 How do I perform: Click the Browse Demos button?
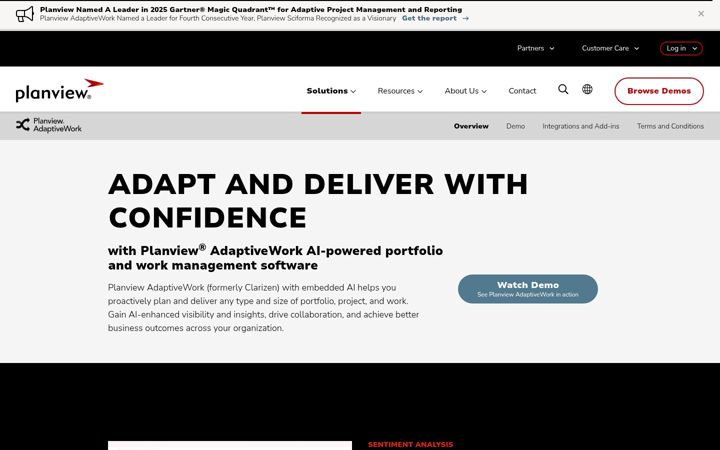pos(659,91)
